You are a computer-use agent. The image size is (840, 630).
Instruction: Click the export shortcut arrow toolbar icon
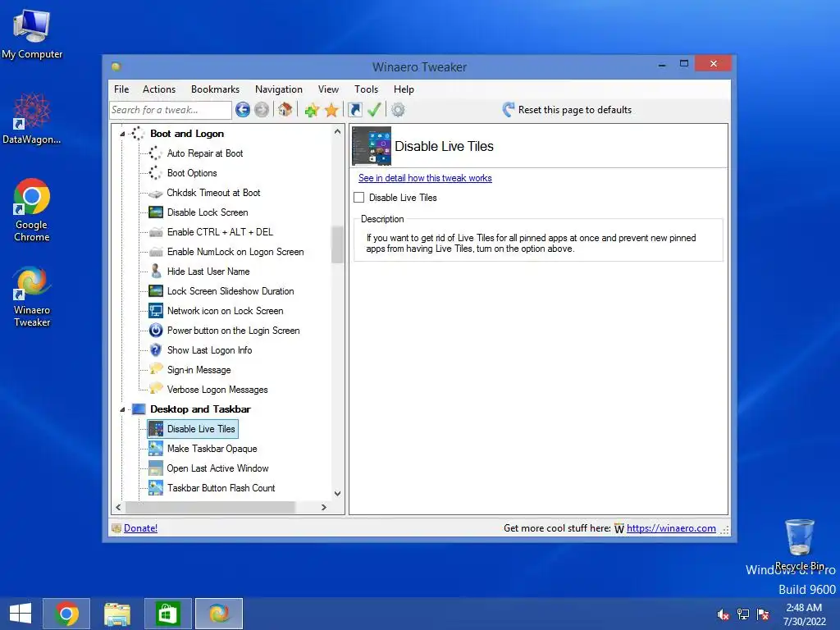click(354, 110)
